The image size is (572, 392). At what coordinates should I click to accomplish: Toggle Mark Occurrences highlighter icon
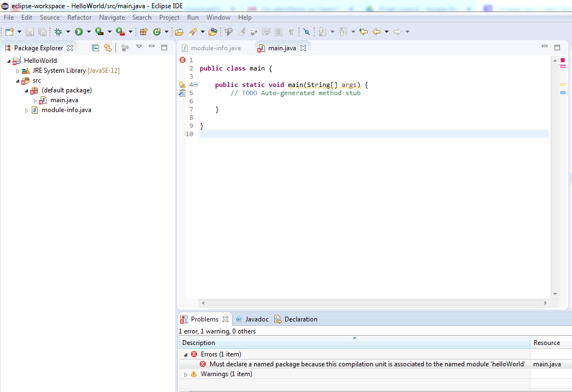click(x=242, y=32)
